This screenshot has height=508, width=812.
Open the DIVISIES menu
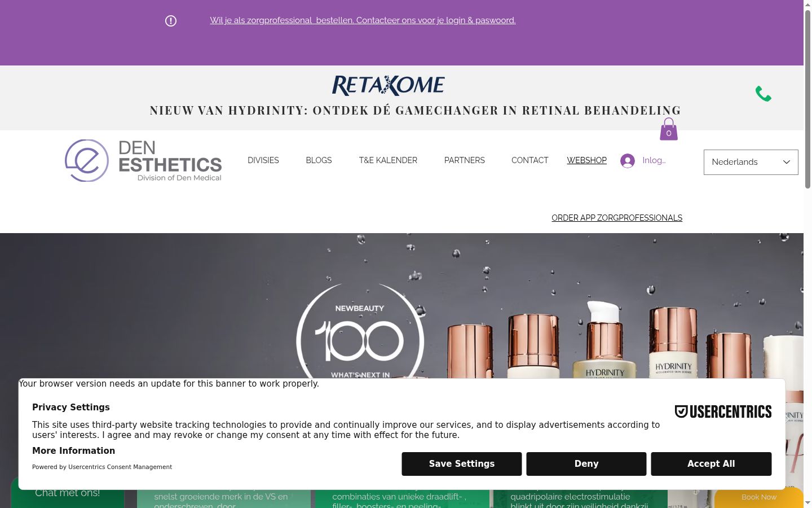[x=263, y=160]
